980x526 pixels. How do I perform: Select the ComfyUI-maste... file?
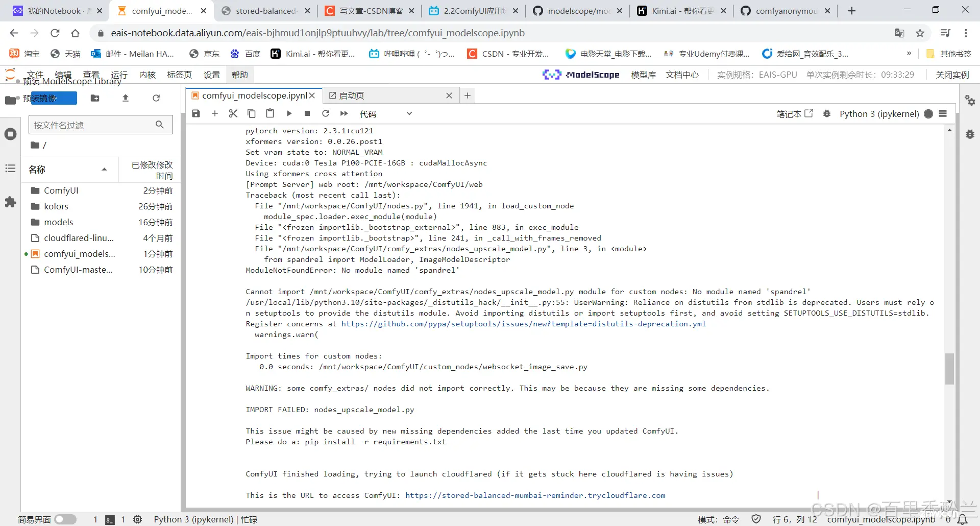pyautogui.click(x=101, y=270)
